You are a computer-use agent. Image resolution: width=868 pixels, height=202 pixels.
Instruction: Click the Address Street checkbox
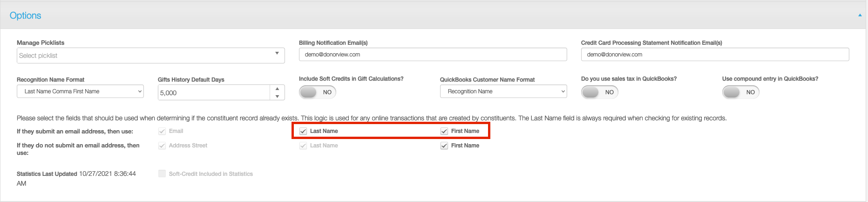(x=162, y=146)
